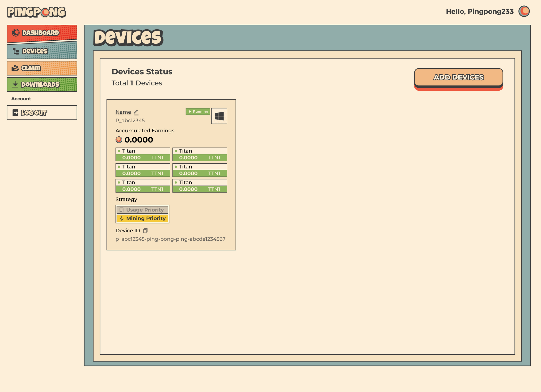Image resolution: width=541 pixels, height=392 pixels.
Task: Select Mining Priority strategy
Action: click(142, 218)
